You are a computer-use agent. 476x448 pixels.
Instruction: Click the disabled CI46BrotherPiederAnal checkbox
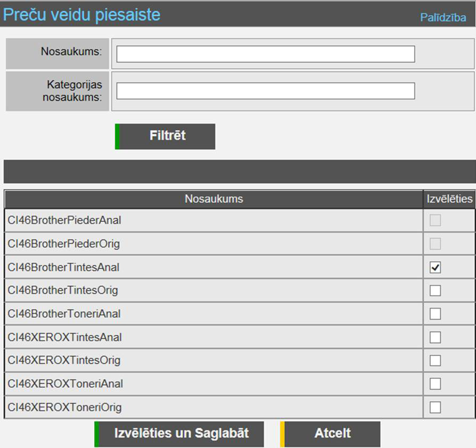(x=435, y=220)
